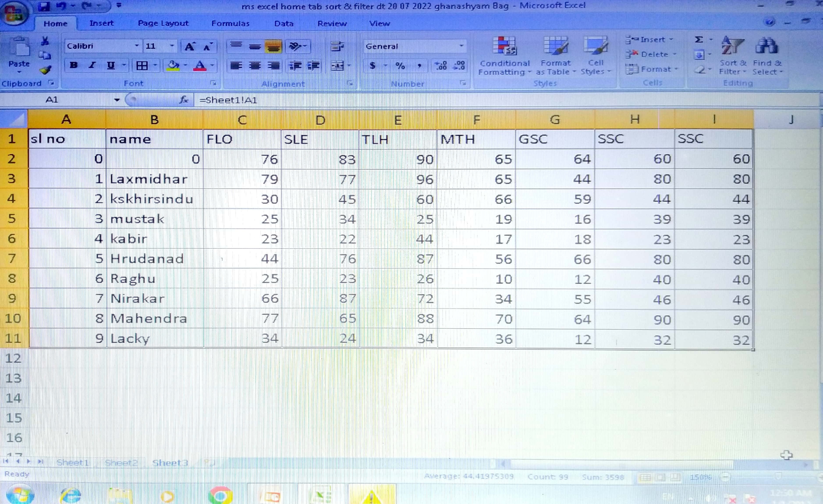The image size is (823, 504).
Task: Switch to the Page Layout tab
Action: point(163,23)
